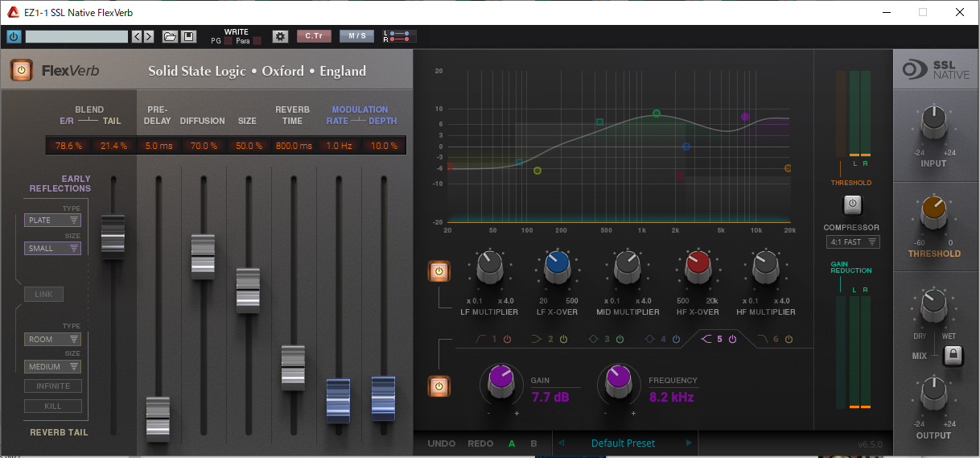Click the Reverb Time fader handle
Viewport: 980px width, 458px height.
(x=293, y=368)
